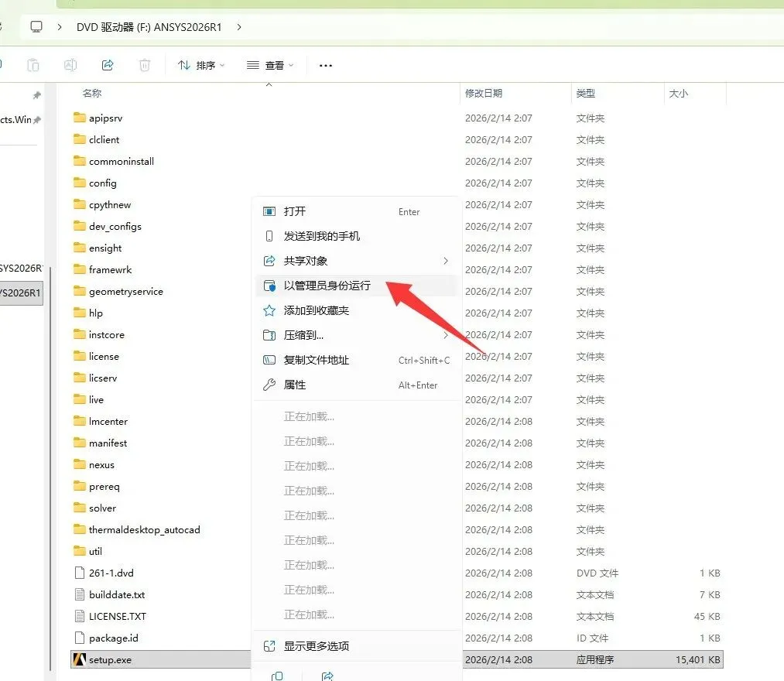The width and height of the screenshot is (784, 681).
Task: Open 压缩到... submenu
Action: point(357,335)
